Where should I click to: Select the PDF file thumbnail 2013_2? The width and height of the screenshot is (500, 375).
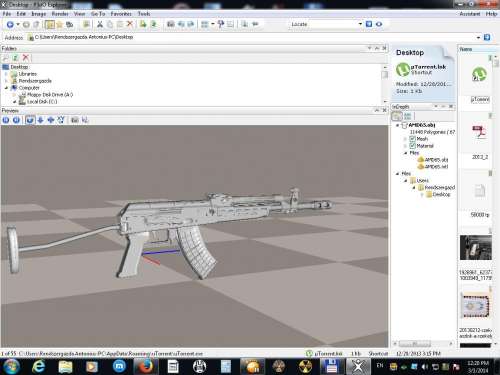[x=479, y=132]
